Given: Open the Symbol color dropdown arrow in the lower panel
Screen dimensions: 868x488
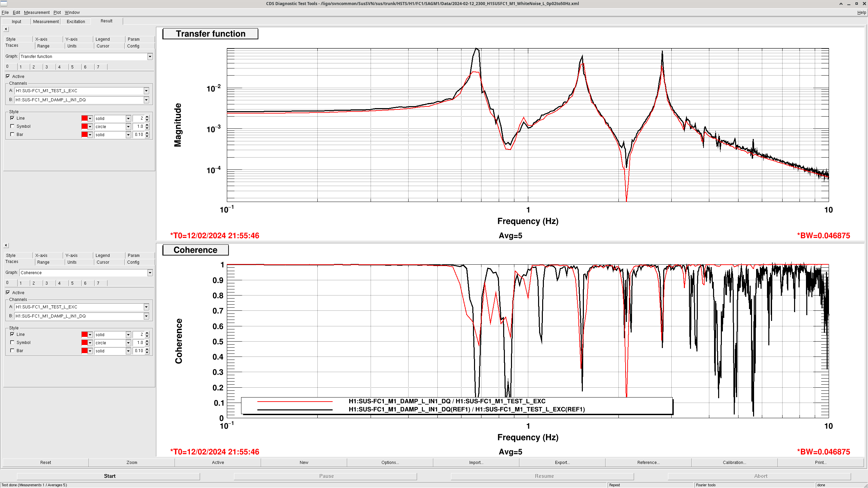Looking at the screenshot, I should pyautogui.click(x=90, y=343).
